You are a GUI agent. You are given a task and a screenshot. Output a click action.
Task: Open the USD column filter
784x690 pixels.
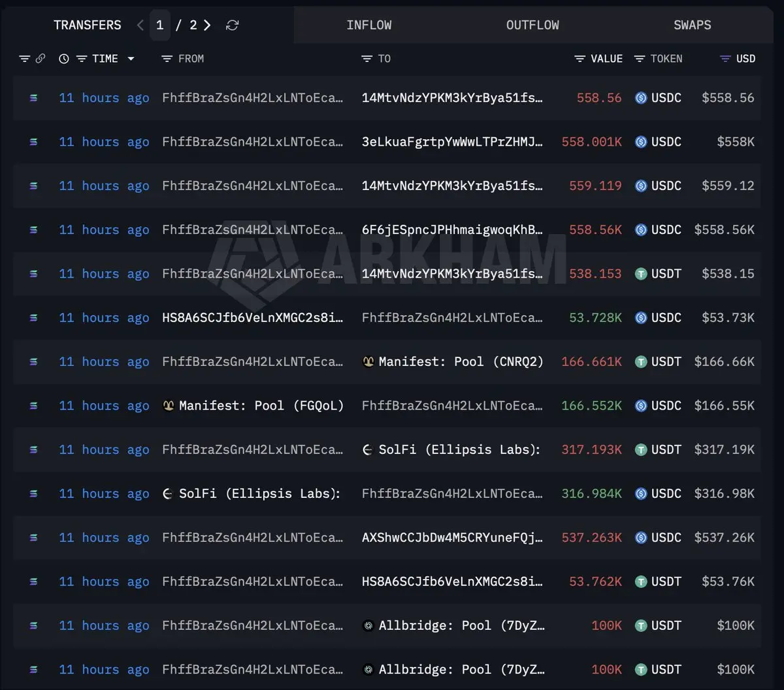(x=725, y=59)
